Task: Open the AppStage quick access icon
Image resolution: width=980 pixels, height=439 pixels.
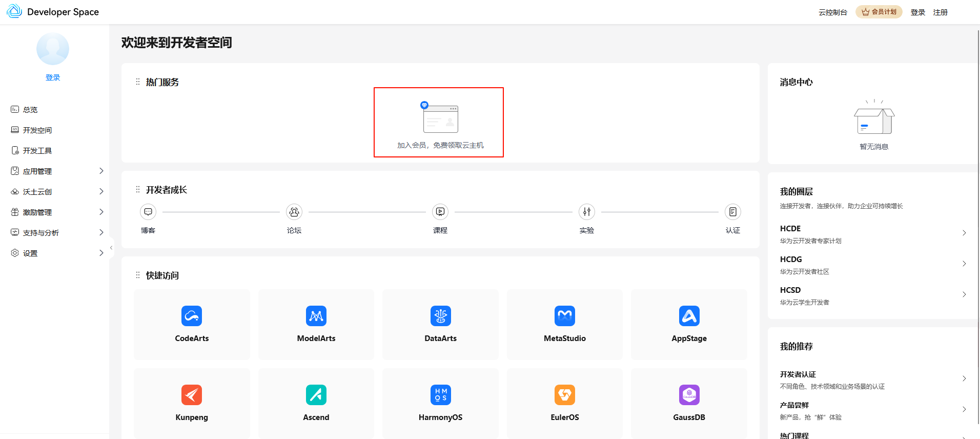Action: tap(689, 316)
